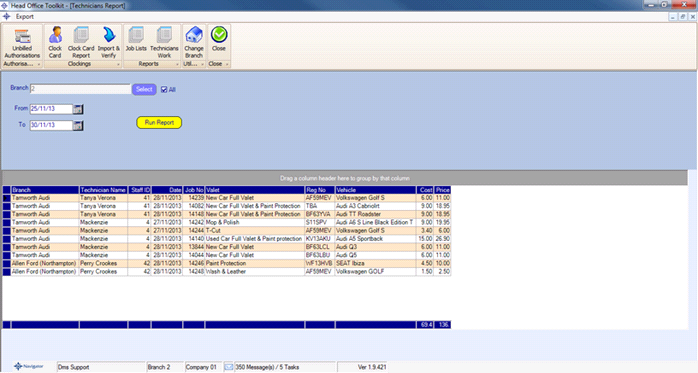Image resolution: width=698 pixels, height=373 pixels.
Task: Click the messages envelope icon in status bar
Action: (x=228, y=367)
